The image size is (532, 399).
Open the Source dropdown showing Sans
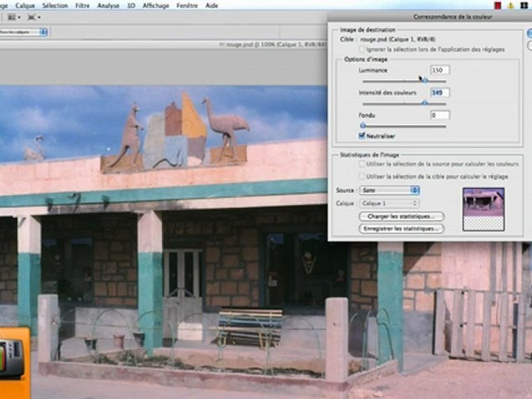click(390, 190)
